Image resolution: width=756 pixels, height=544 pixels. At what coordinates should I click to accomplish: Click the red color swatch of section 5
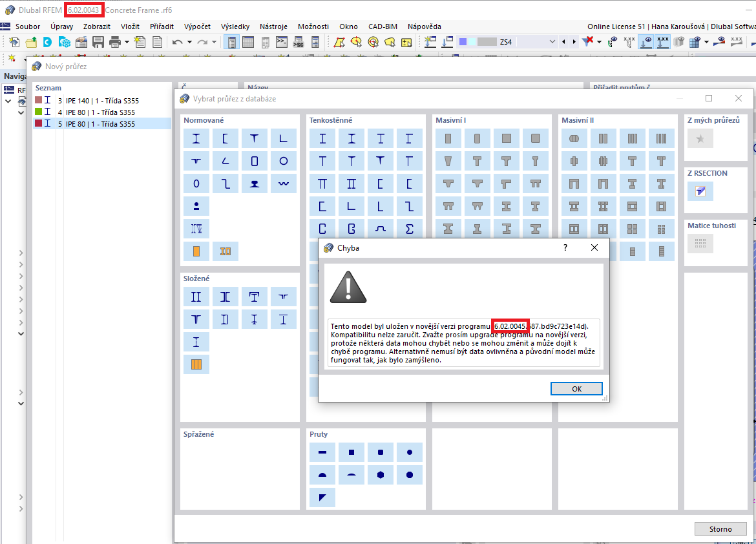click(x=39, y=123)
